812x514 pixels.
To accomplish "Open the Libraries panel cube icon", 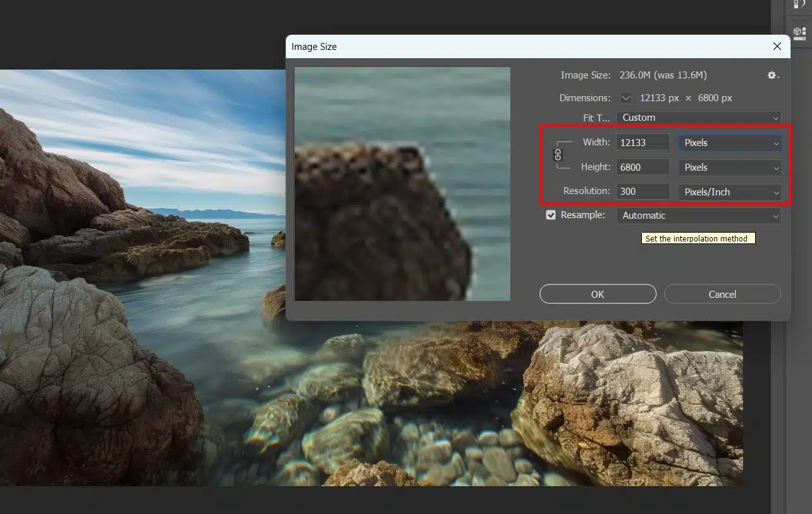I will (799, 32).
